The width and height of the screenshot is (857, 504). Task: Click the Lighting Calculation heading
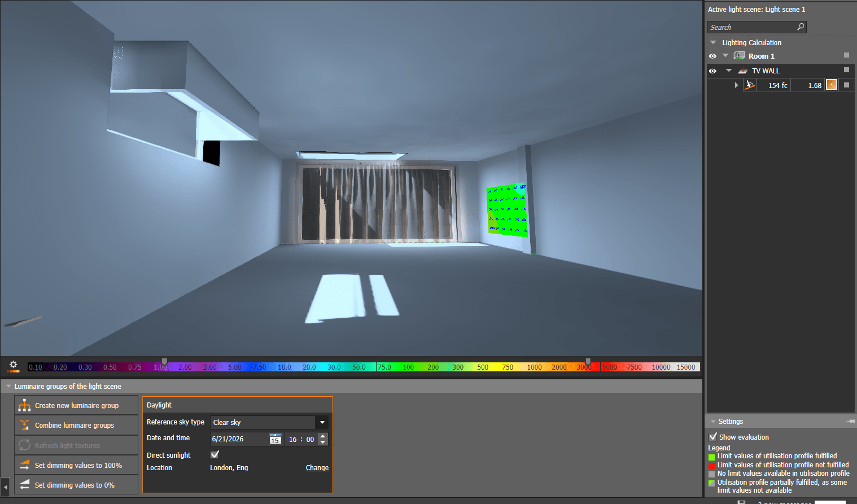pos(751,42)
